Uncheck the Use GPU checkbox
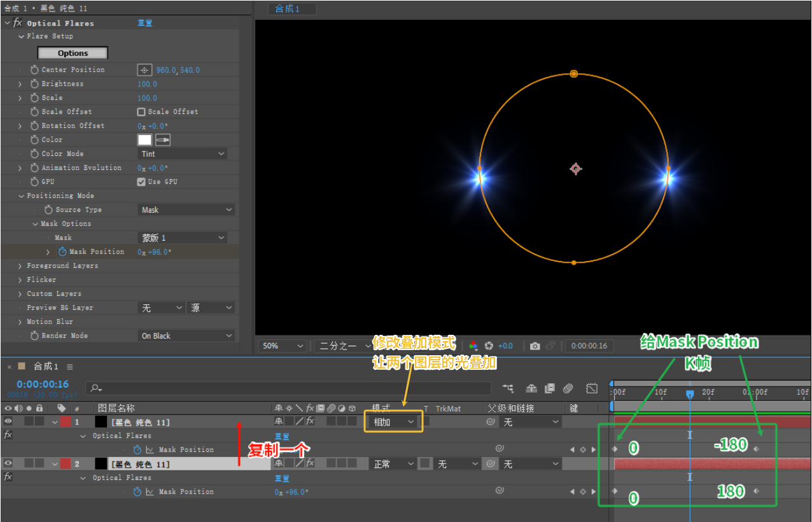The image size is (812, 522). [x=141, y=182]
